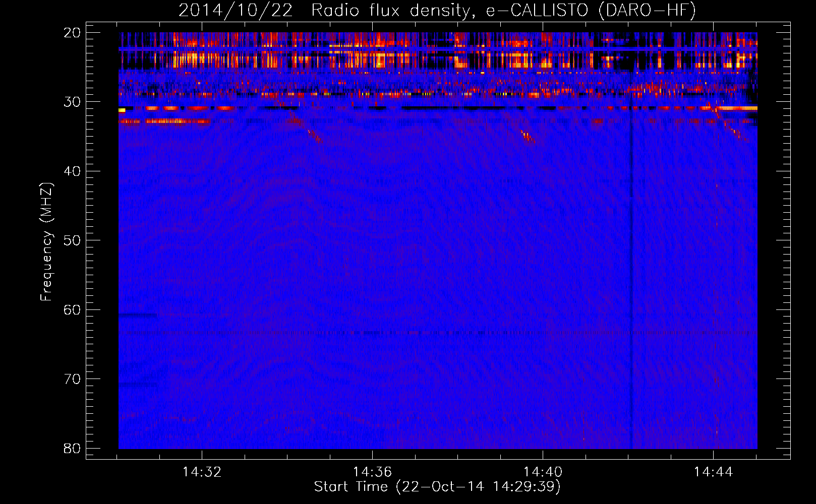The image size is (816, 504).
Task: Click the 14:36 time tick label
Action: 372,472
